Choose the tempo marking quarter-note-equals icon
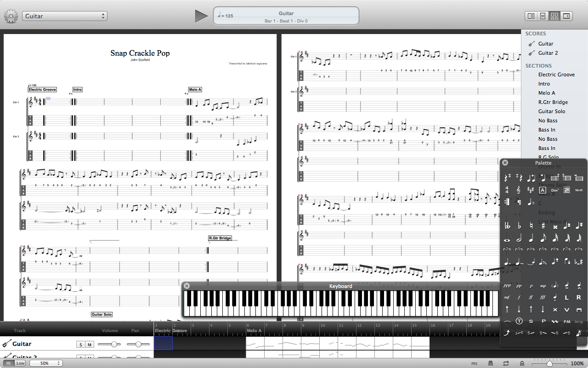This screenshot has height=368, width=588. click(x=531, y=202)
